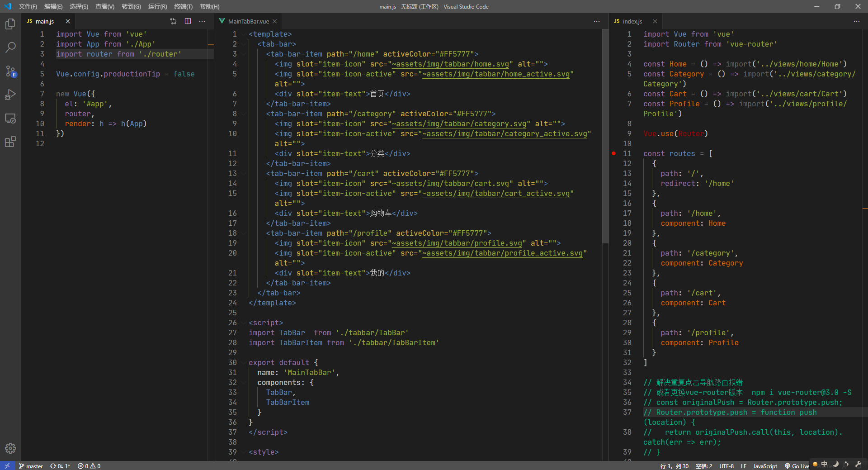Image resolution: width=868 pixels, height=470 pixels.
Task: Click the Open Changes icon in main.js toolbar
Action: coord(173,21)
